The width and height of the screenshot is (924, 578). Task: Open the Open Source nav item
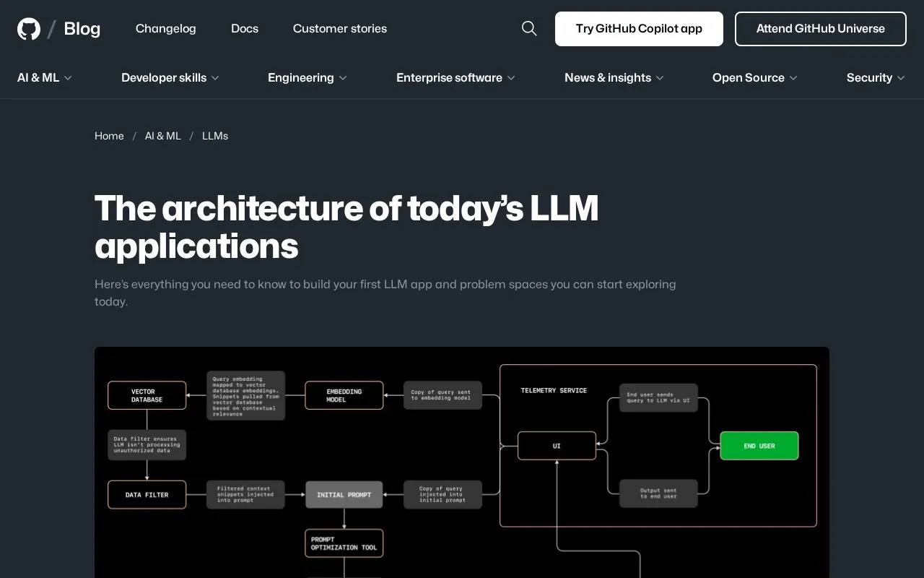point(749,77)
